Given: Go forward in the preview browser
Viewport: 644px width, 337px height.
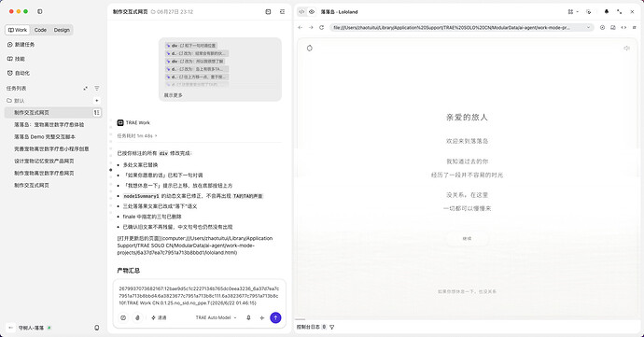Looking at the screenshot, I should (x=311, y=27).
